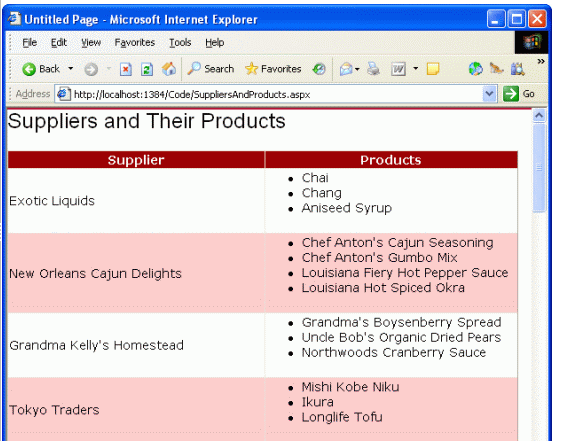Click the Exotic Liquids supplier cell
The image size is (569, 441).
136,201
